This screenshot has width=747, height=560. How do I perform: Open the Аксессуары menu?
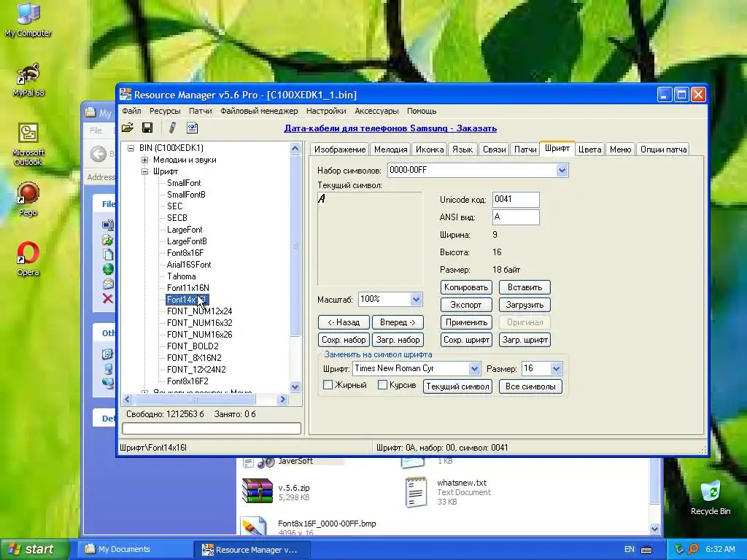376,111
